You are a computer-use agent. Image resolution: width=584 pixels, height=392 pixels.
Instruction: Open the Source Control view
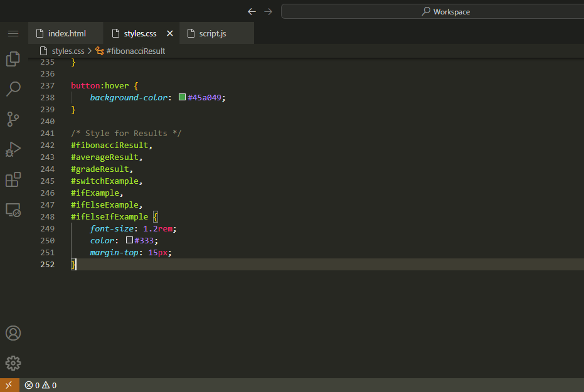(13, 119)
